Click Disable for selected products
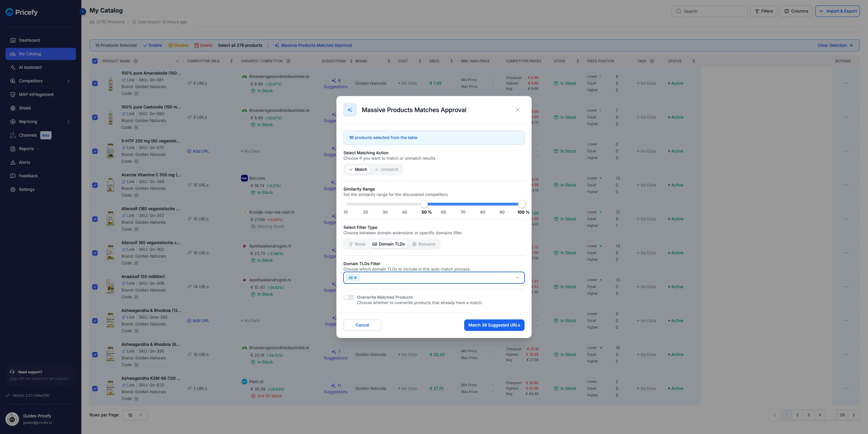This screenshot has height=434, width=868. tap(178, 45)
